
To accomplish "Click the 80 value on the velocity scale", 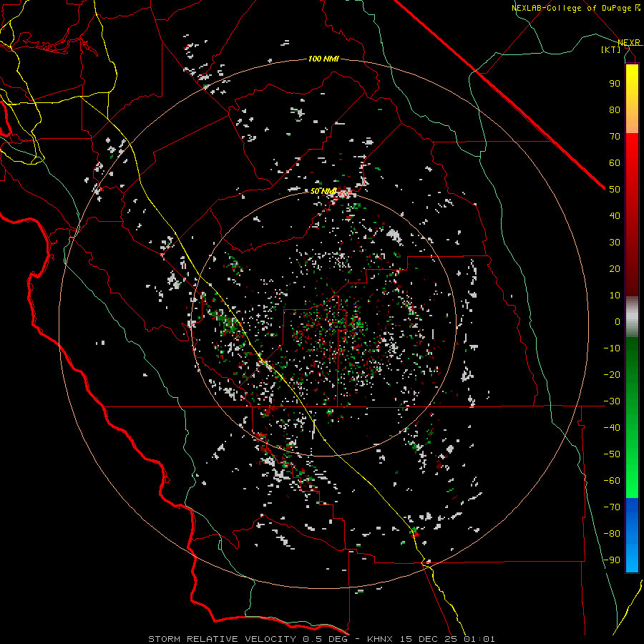I will click(x=615, y=109).
